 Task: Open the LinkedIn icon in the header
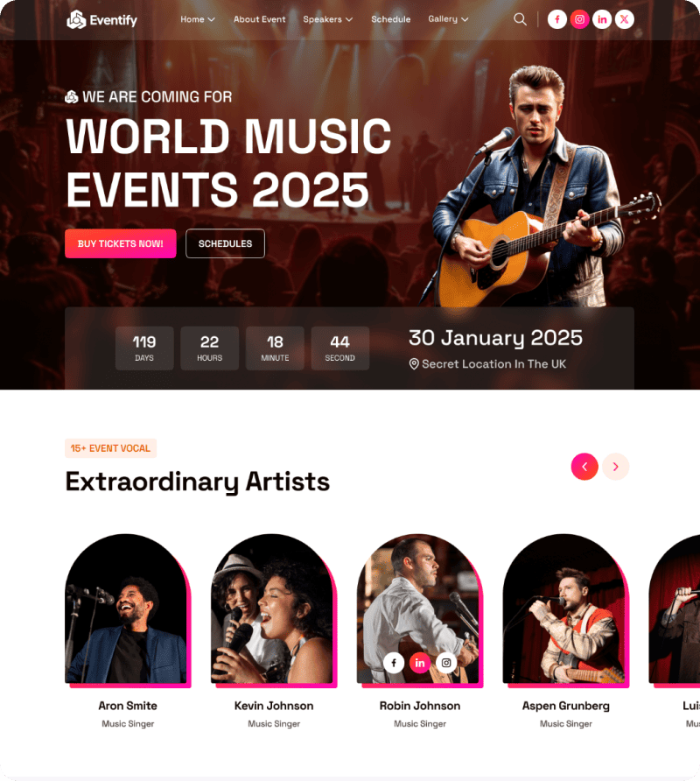pyautogui.click(x=602, y=19)
